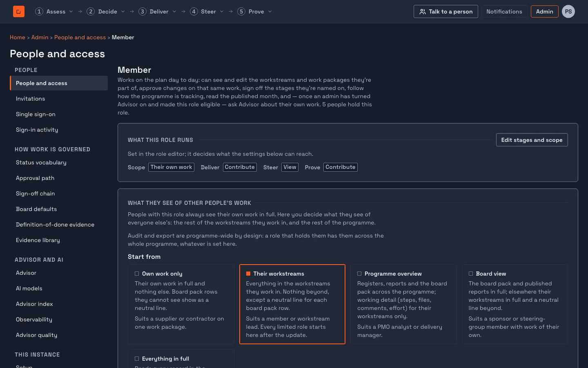Open Board defaults page

[59, 209]
